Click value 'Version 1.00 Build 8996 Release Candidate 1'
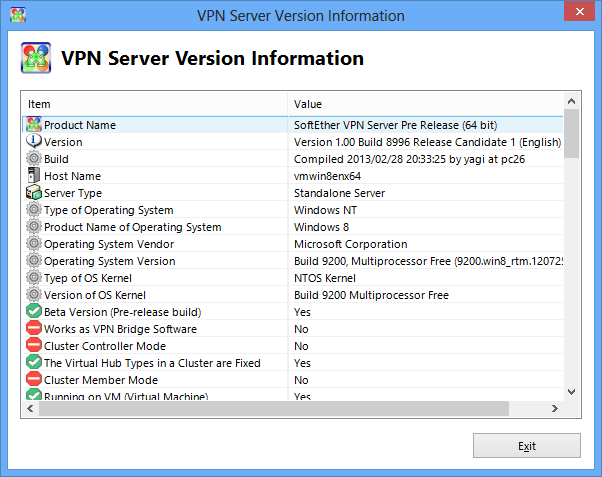 (427, 142)
